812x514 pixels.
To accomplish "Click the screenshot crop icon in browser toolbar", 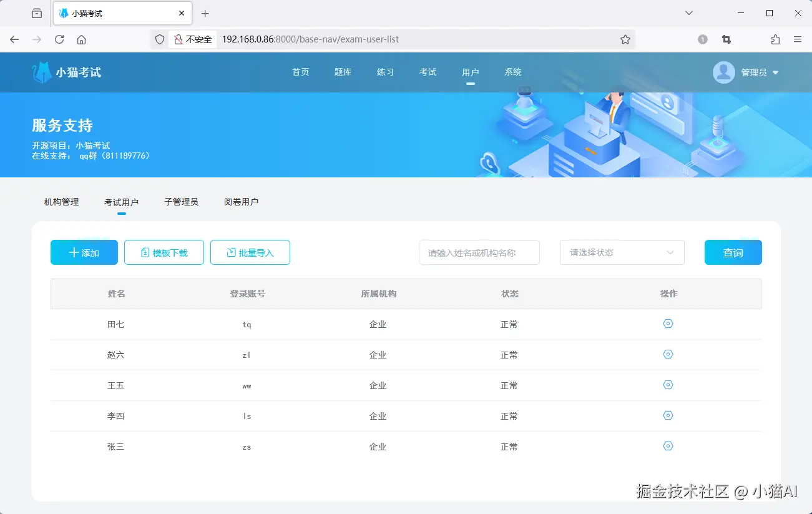I will point(726,39).
